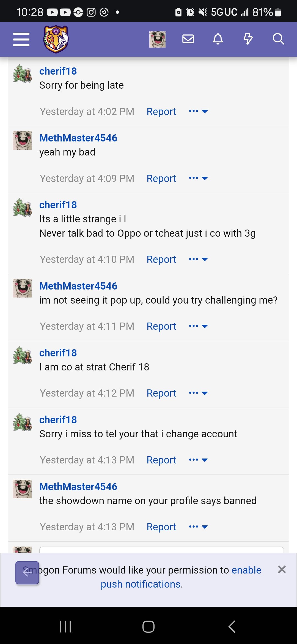Open the conversations envelope inbox
The height and width of the screenshot is (644, 297).
(188, 39)
